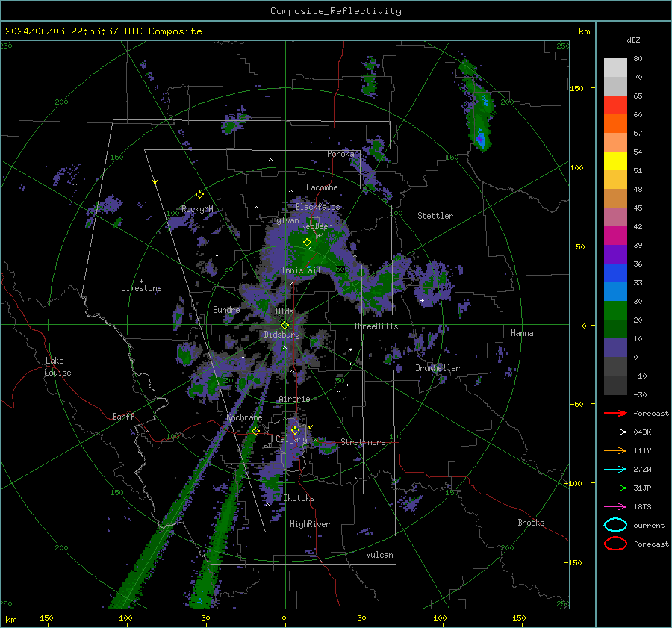Viewport: 672px width, 628px height.
Task: Click the Banff city label
Action: pyautogui.click(x=123, y=416)
